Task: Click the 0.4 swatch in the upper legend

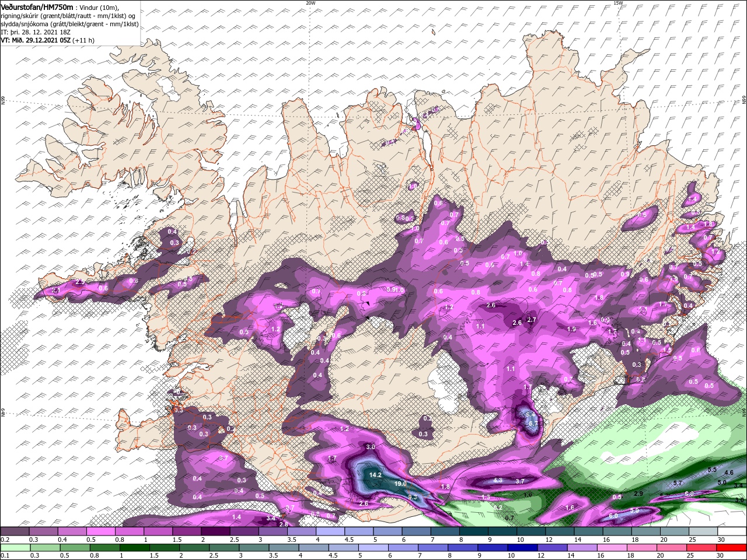Action: click(71, 531)
